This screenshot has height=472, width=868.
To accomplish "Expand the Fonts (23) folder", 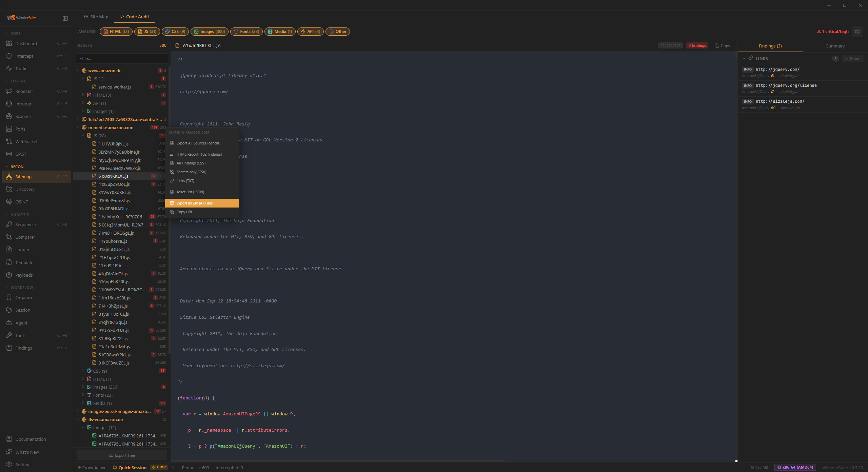I will pos(83,395).
